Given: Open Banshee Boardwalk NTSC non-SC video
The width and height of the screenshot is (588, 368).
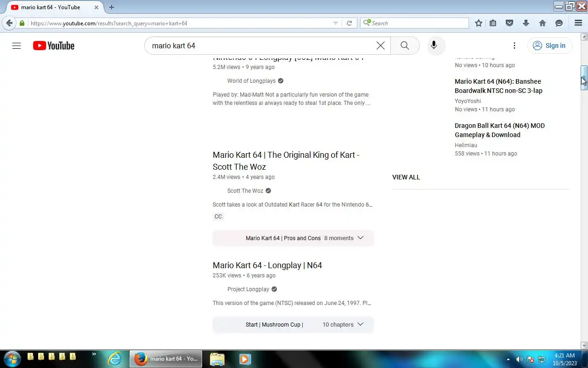Looking at the screenshot, I should click(499, 86).
